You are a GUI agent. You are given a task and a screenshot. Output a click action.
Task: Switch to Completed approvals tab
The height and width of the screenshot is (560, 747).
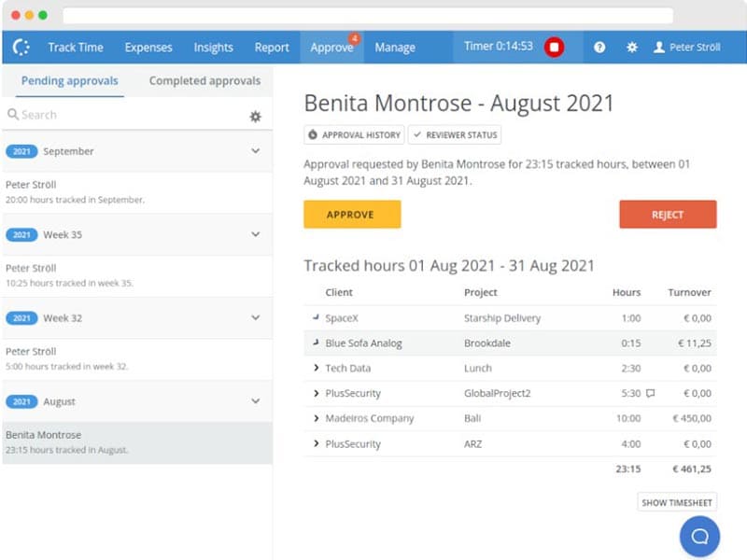204,81
